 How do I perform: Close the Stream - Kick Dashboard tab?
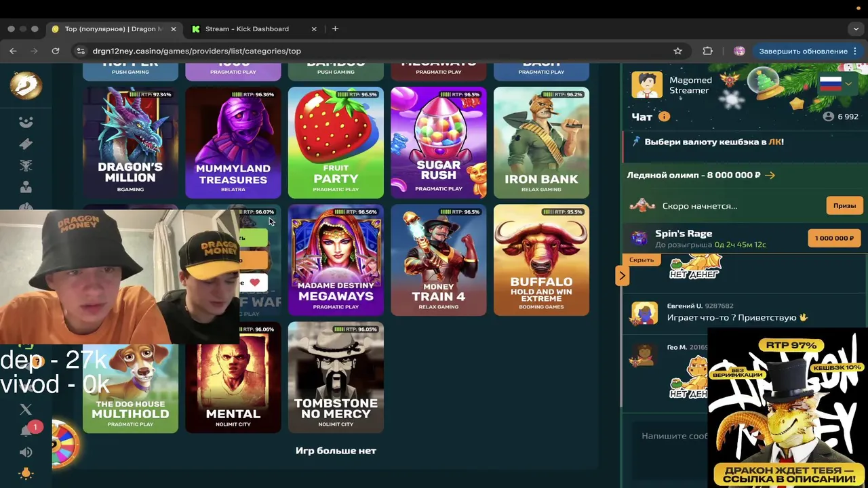tap(314, 29)
